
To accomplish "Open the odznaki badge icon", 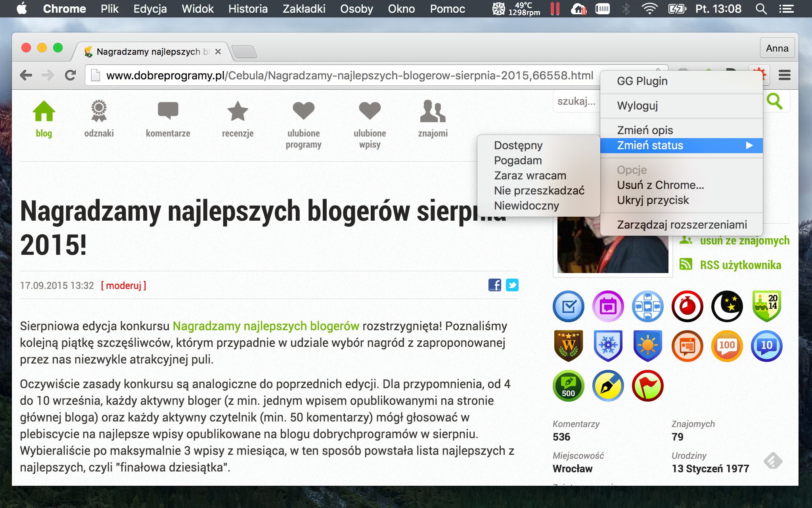I will coord(99,111).
